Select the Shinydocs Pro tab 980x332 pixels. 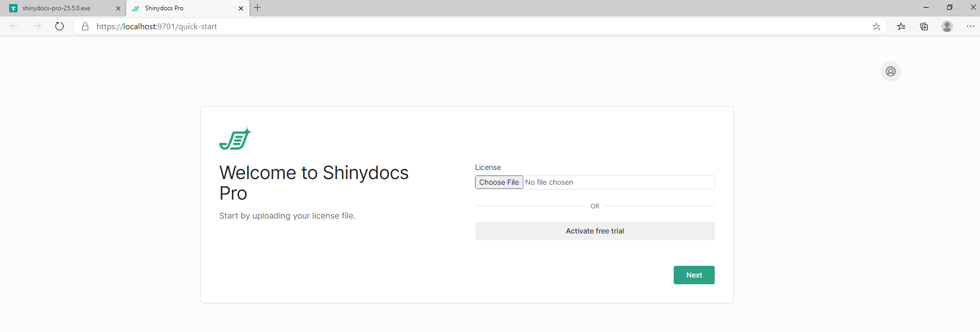(164, 8)
